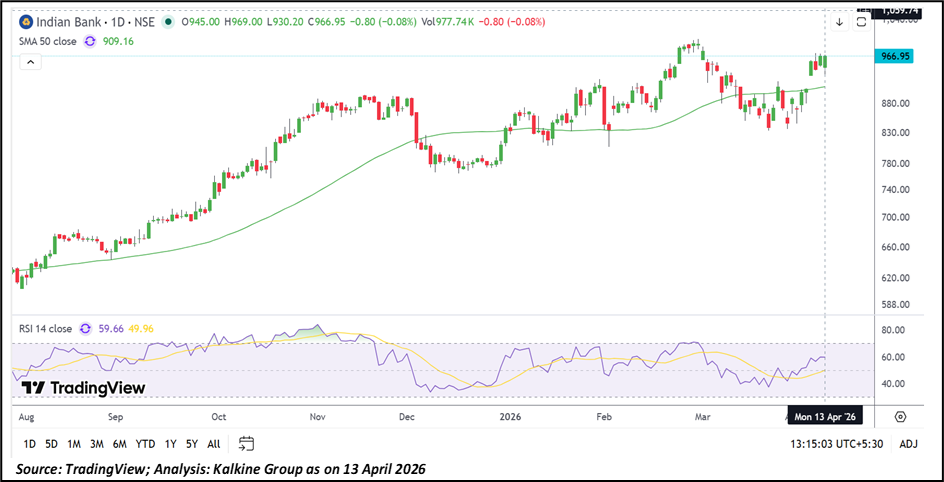Click the TradingView logo watermark
Screen dimensions: 944x482
[83, 388]
